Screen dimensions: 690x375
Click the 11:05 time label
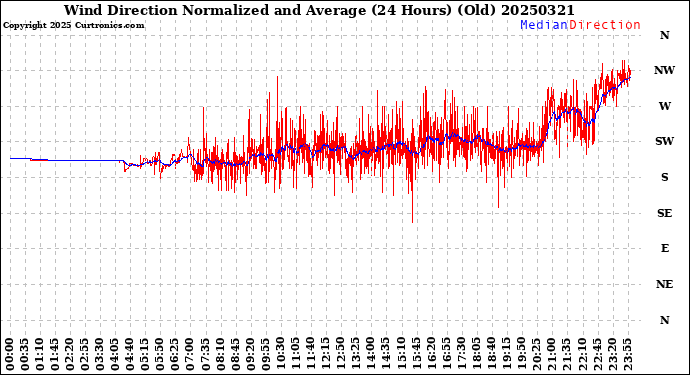[297, 354]
